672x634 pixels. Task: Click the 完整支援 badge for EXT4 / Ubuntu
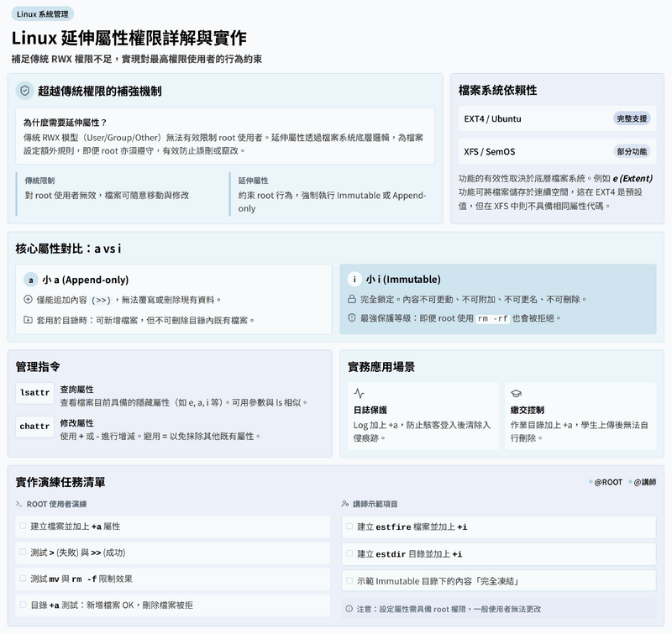631,118
